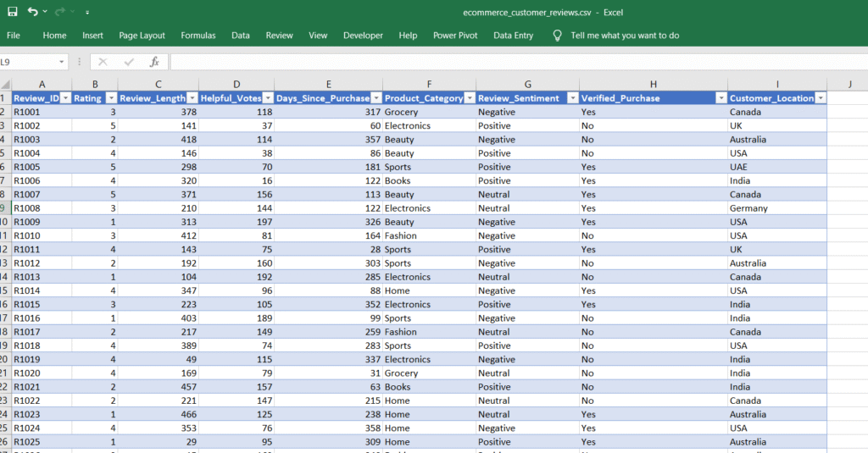Screen dimensions: 868x453
Task: Open the Help tab
Action: [x=408, y=36]
